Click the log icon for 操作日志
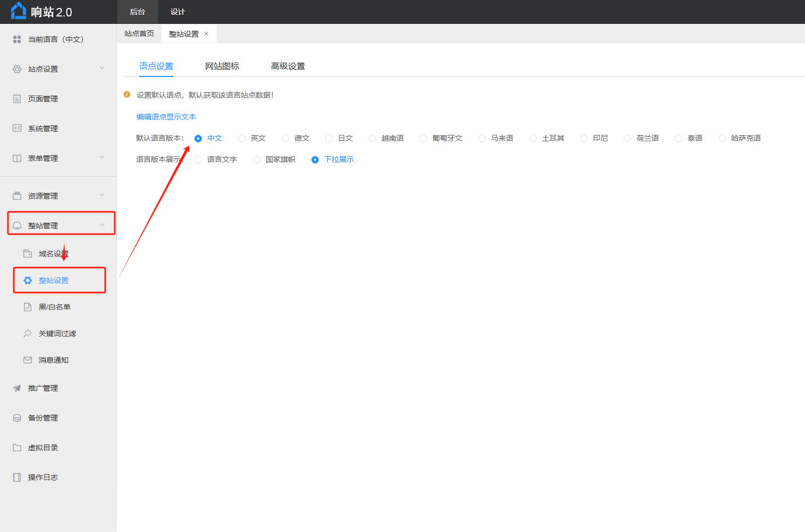 click(17, 477)
